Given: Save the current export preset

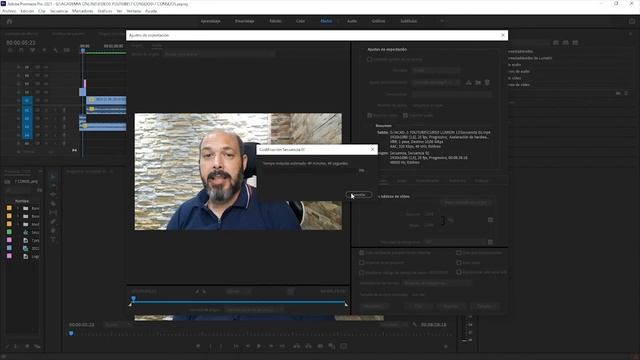Looking at the screenshot, I should click(469, 82).
